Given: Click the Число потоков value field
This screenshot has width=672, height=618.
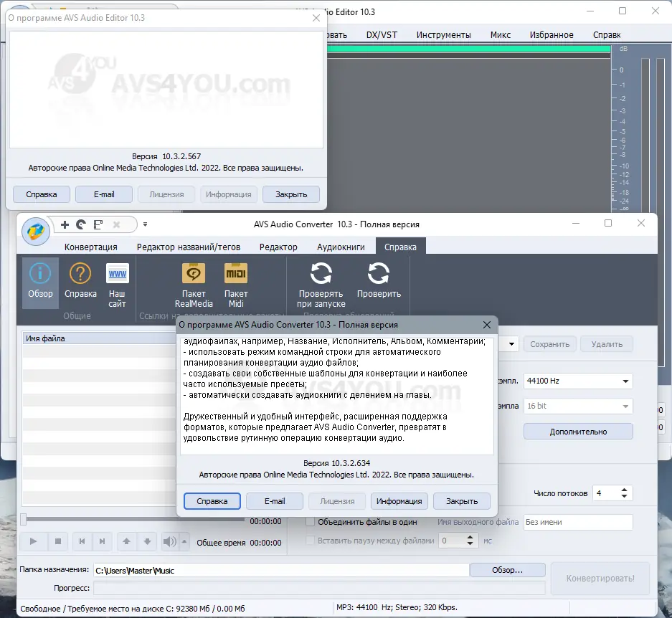Looking at the screenshot, I should tap(605, 493).
